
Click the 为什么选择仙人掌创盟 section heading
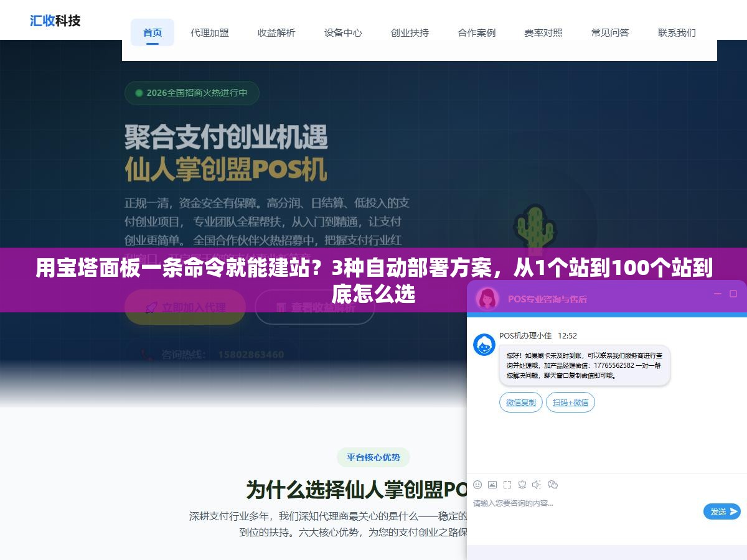357,490
